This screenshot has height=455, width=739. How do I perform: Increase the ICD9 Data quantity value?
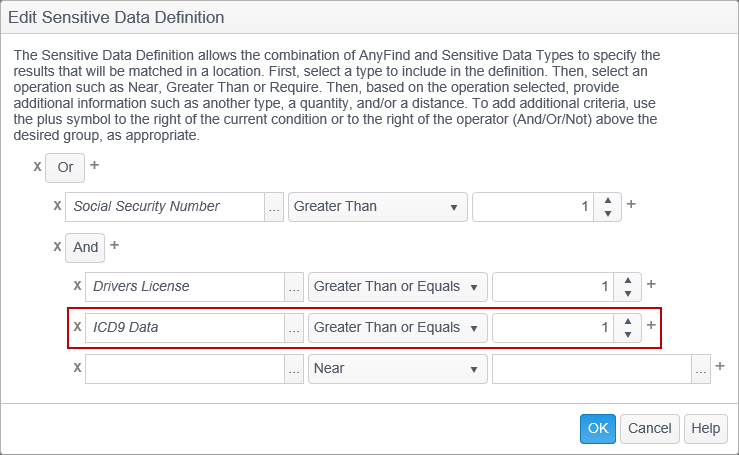[628, 321]
